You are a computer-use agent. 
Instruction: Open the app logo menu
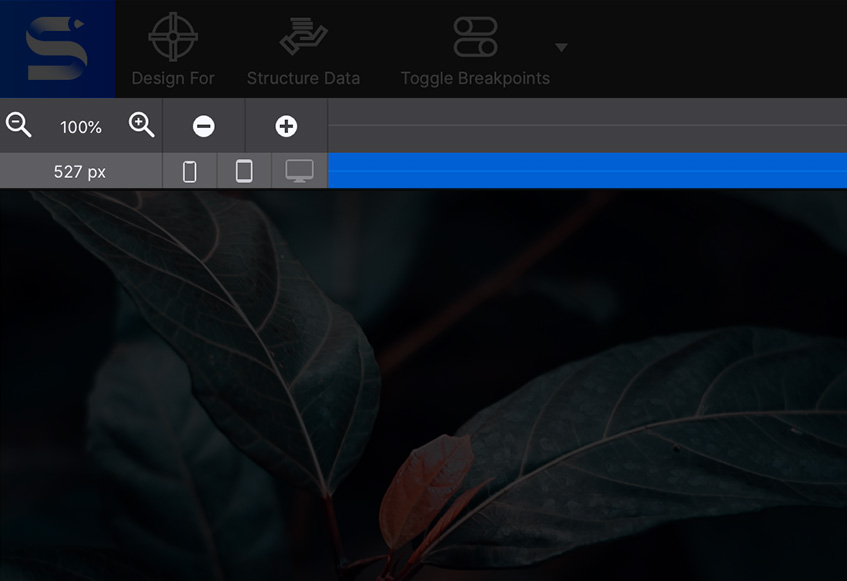coord(57,49)
